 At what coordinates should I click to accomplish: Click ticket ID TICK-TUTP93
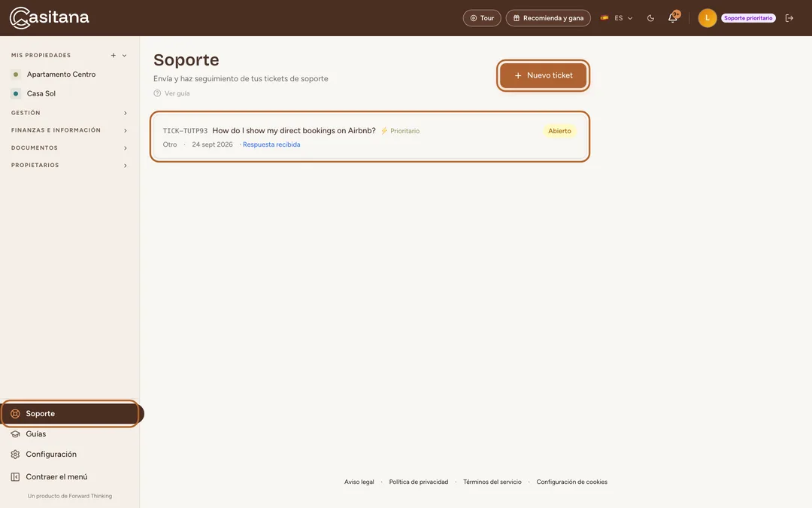click(185, 131)
